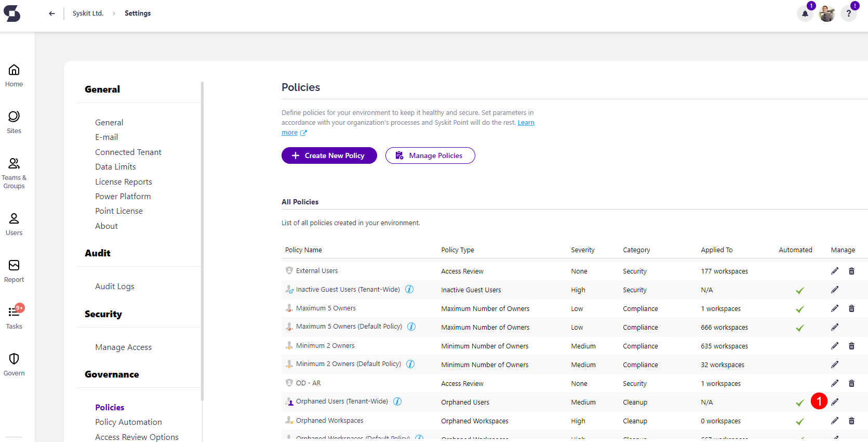Viewport: 868px width, 442px height.
Task: Open the Learn more link
Action: click(526, 123)
